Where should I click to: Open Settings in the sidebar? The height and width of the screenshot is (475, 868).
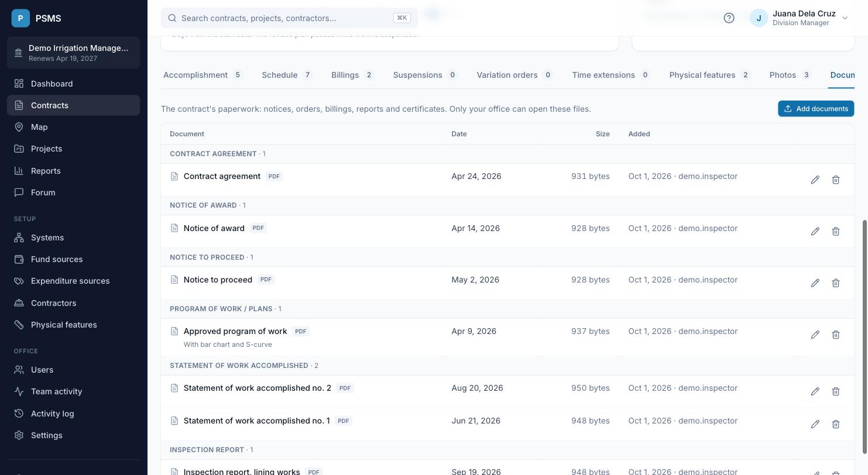(74, 435)
